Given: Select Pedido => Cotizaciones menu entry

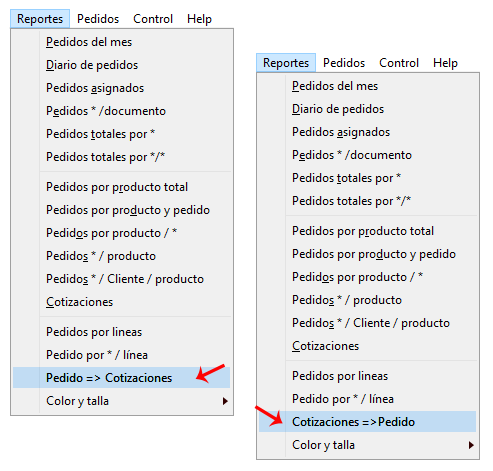Looking at the screenshot, I should coord(121,378).
